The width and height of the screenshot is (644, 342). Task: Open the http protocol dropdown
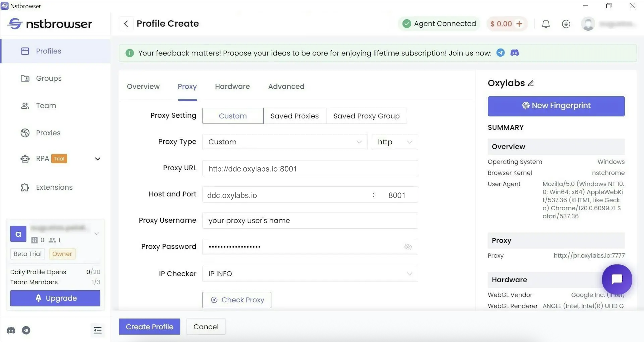395,142
